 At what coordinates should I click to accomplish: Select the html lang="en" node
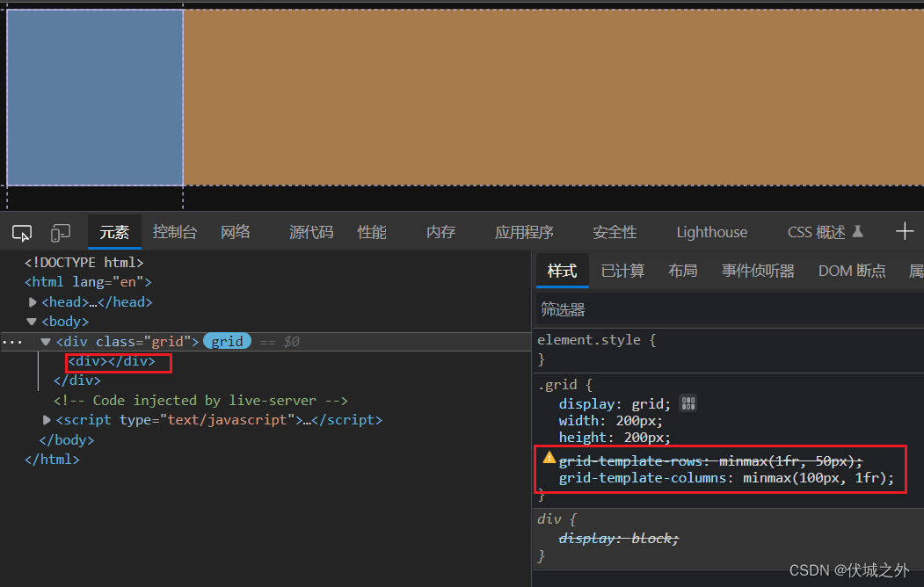[88, 282]
